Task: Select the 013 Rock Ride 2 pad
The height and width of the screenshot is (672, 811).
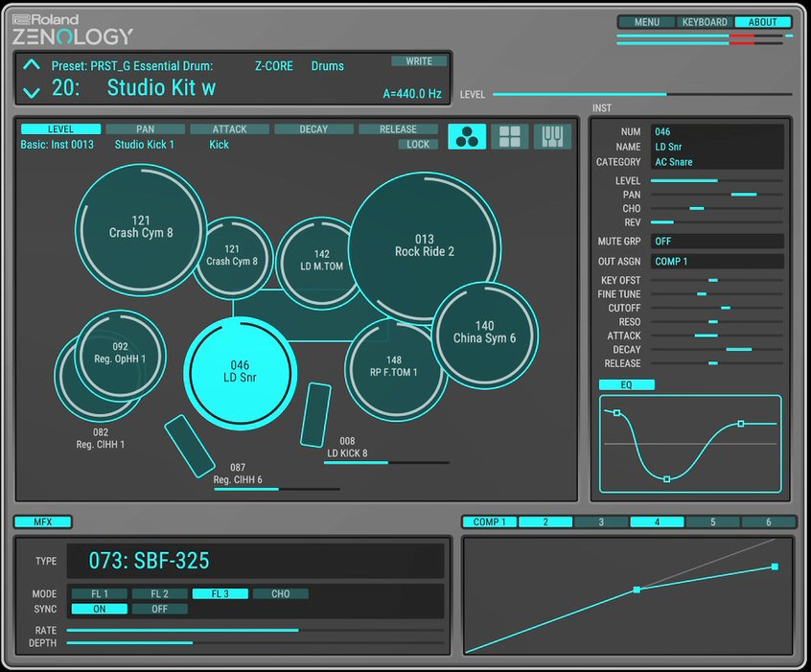Action: (424, 247)
